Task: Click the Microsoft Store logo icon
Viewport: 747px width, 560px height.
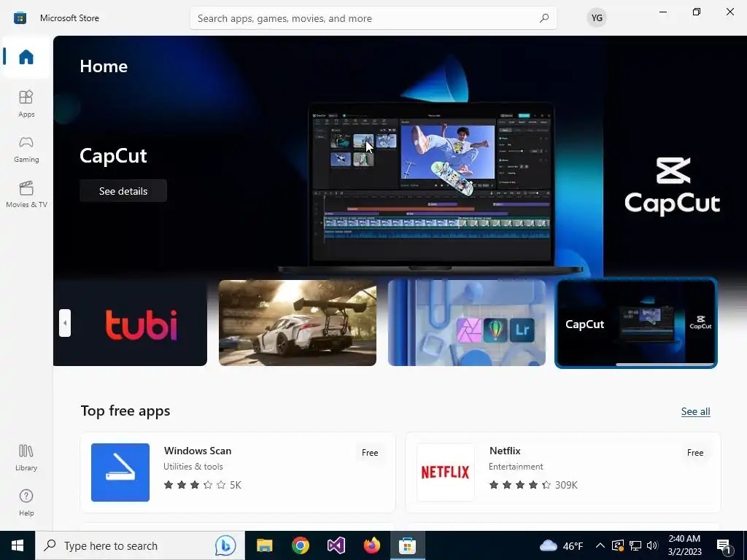Action: (x=20, y=18)
